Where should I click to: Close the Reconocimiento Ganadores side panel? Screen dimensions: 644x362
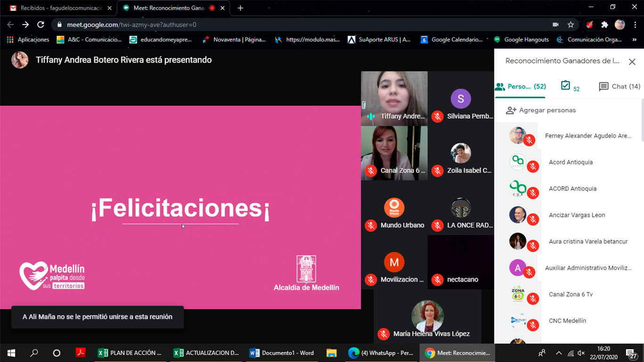click(x=632, y=61)
